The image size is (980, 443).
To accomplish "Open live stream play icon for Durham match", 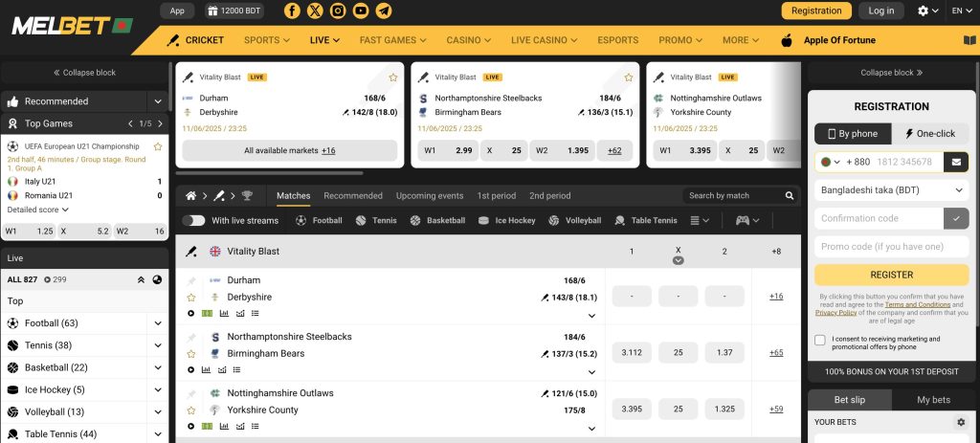I will click(x=191, y=313).
